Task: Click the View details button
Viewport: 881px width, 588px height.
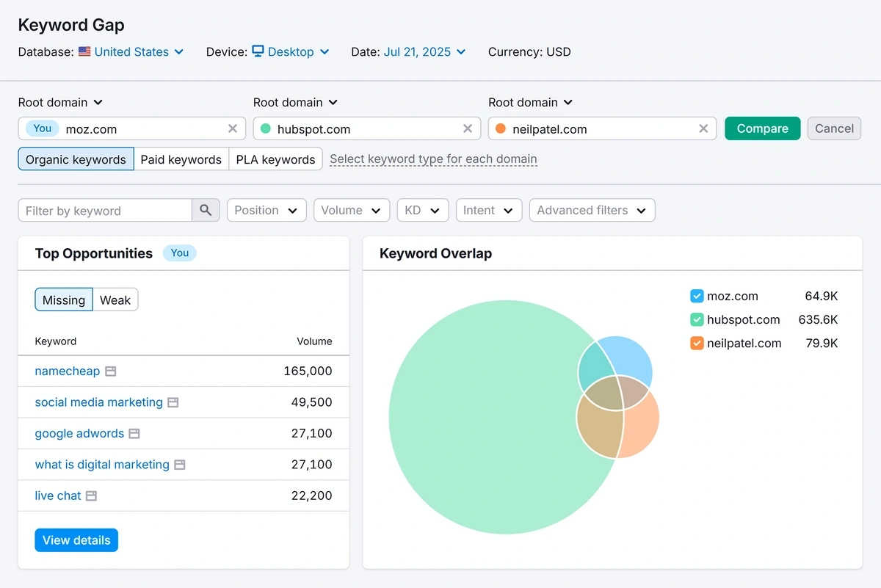Action: (x=76, y=540)
